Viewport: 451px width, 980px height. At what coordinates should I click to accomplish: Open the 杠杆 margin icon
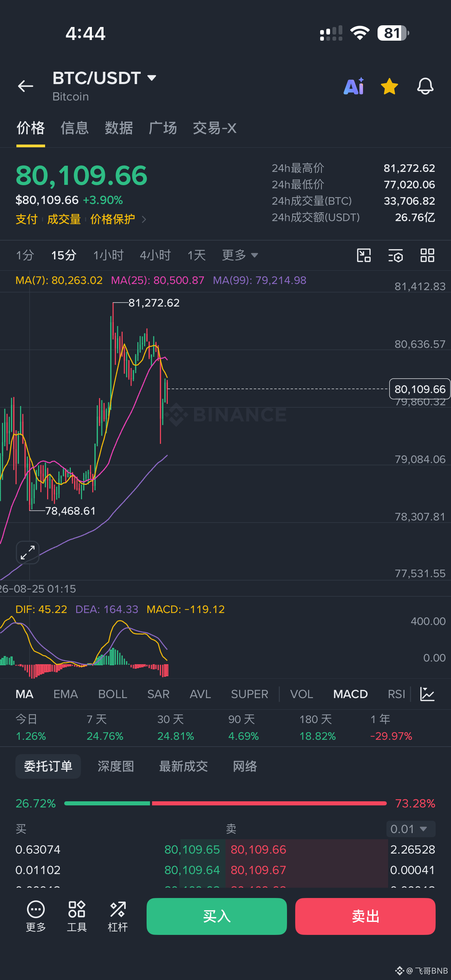coord(118,916)
